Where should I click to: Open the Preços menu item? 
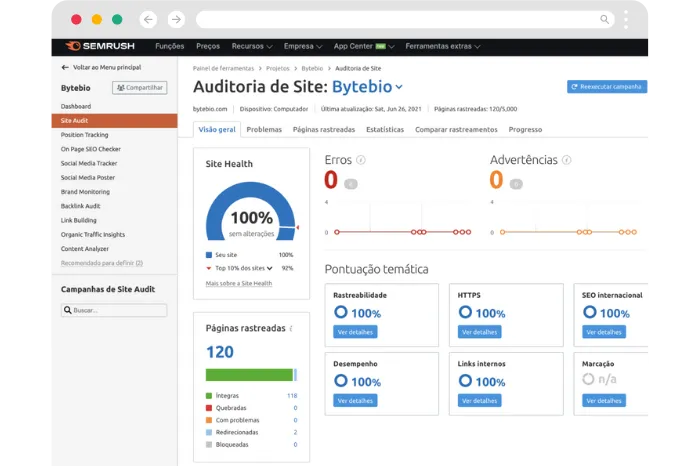click(208, 46)
